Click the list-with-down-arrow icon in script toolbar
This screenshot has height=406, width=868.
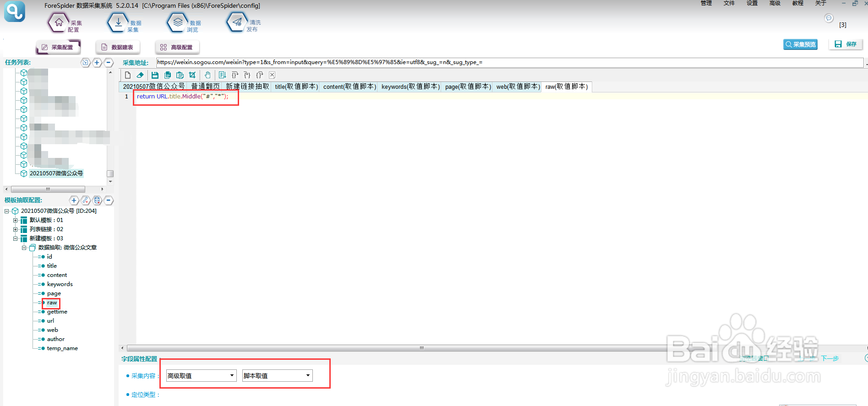(222, 75)
